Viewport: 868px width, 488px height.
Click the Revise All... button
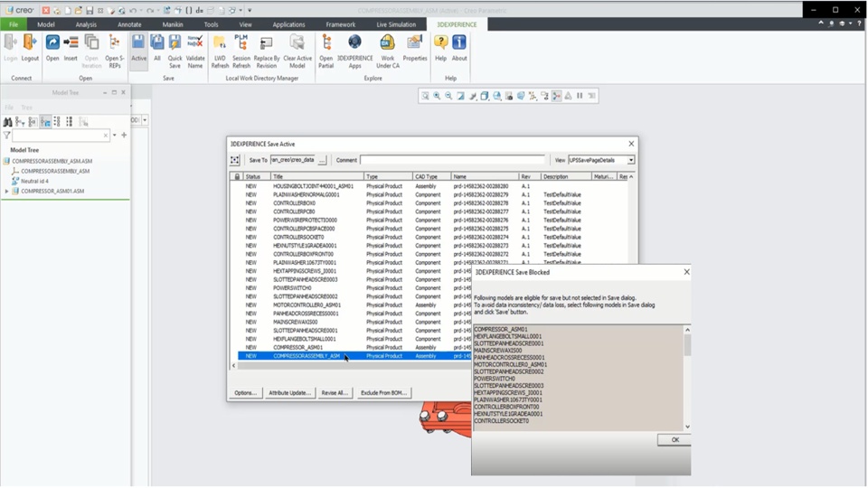click(335, 393)
